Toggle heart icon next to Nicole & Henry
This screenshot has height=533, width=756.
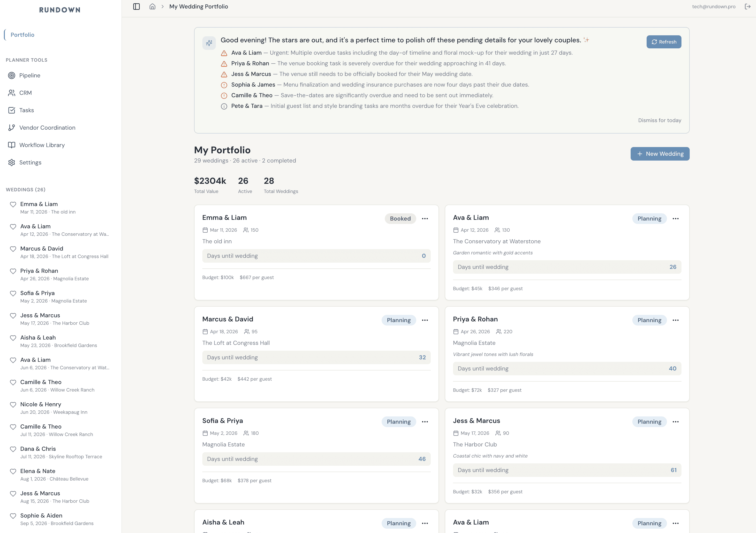[x=13, y=405]
